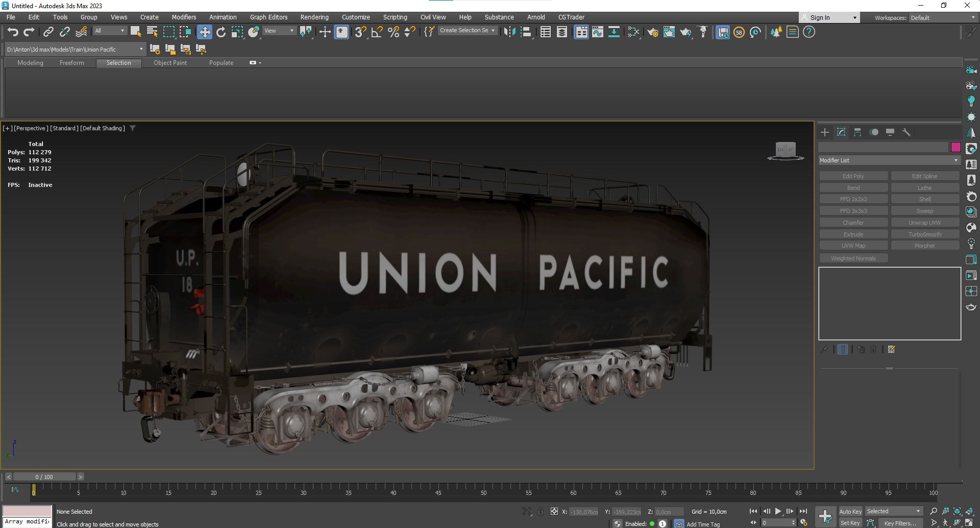Click the ViewCube in the viewport
The image size is (980, 528).
coord(786,150)
